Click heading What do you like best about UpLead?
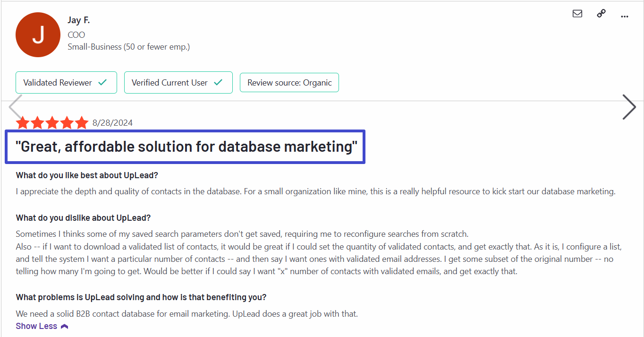Viewport: 644px width, 337px height. click(87, 175)
